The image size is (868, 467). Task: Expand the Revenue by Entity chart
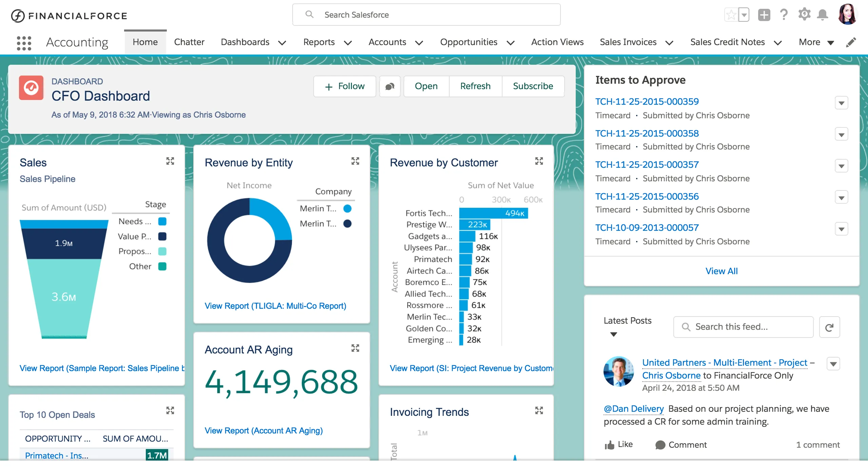pos(355,161)
